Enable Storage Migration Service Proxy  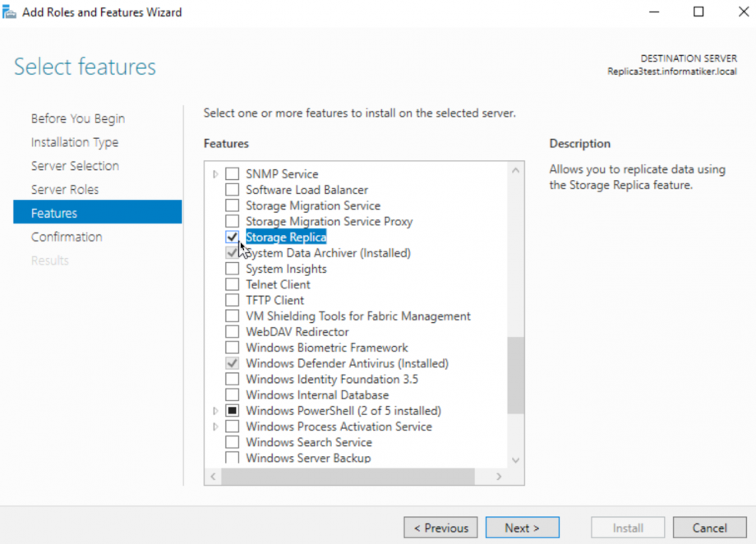point(232,221)
